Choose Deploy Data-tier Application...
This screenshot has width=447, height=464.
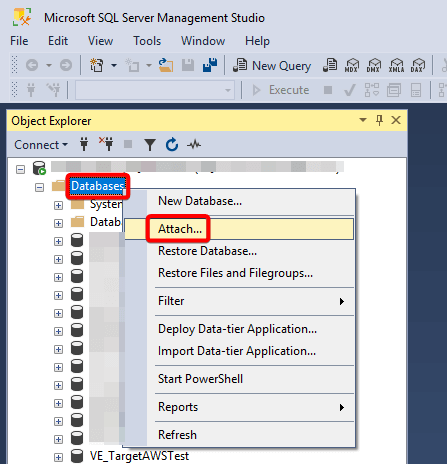pyautogui.click(x=240, y=329)
